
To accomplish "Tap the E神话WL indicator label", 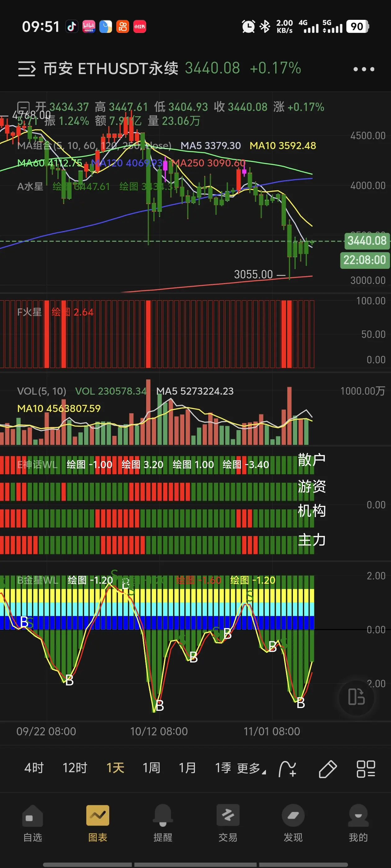I will pyautogui.click(x=37, y=464).
